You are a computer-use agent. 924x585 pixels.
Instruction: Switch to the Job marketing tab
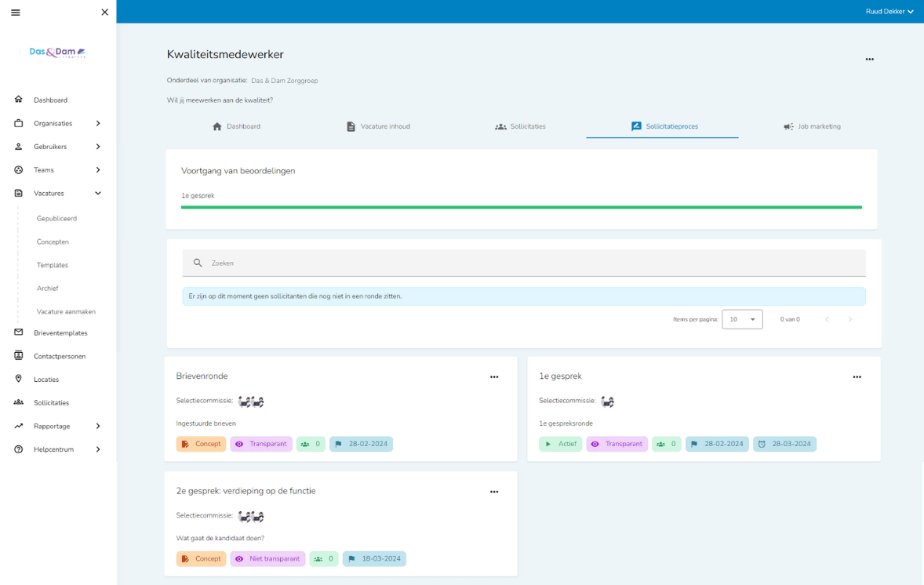pos(812,126)
